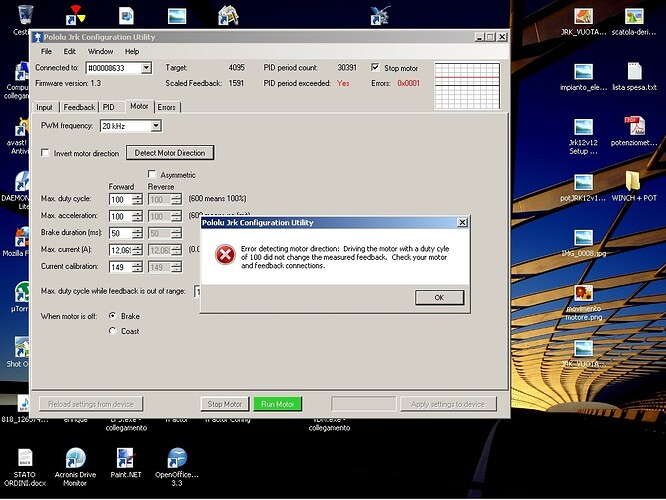
Task: Enable the Invert motor direction checkbox
Action: [x=45, y=153]
